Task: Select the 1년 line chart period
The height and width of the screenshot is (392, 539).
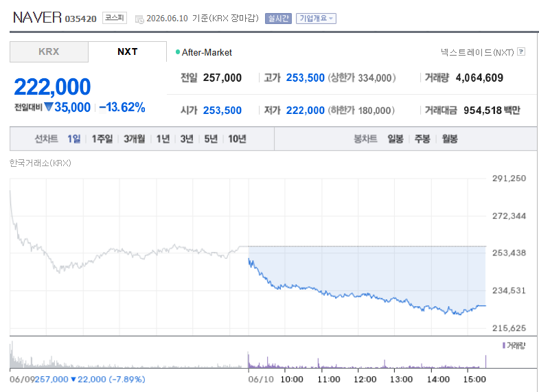Action: point(163,139)
